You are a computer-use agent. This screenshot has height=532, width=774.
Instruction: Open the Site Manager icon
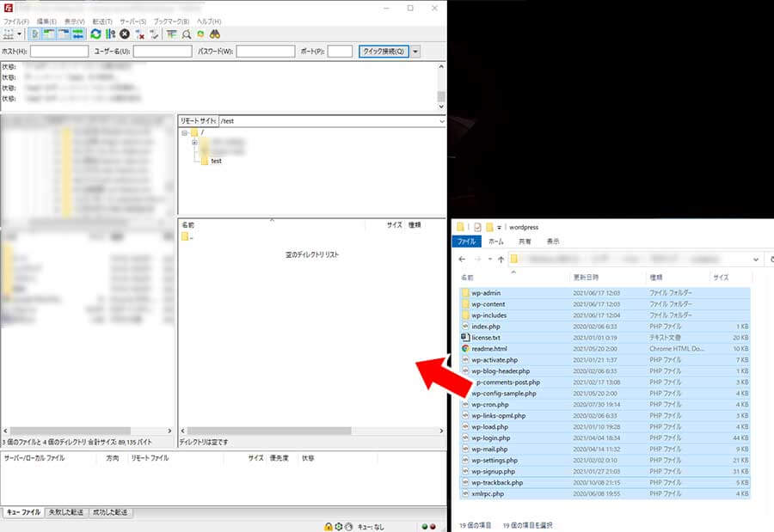(10, 34)
